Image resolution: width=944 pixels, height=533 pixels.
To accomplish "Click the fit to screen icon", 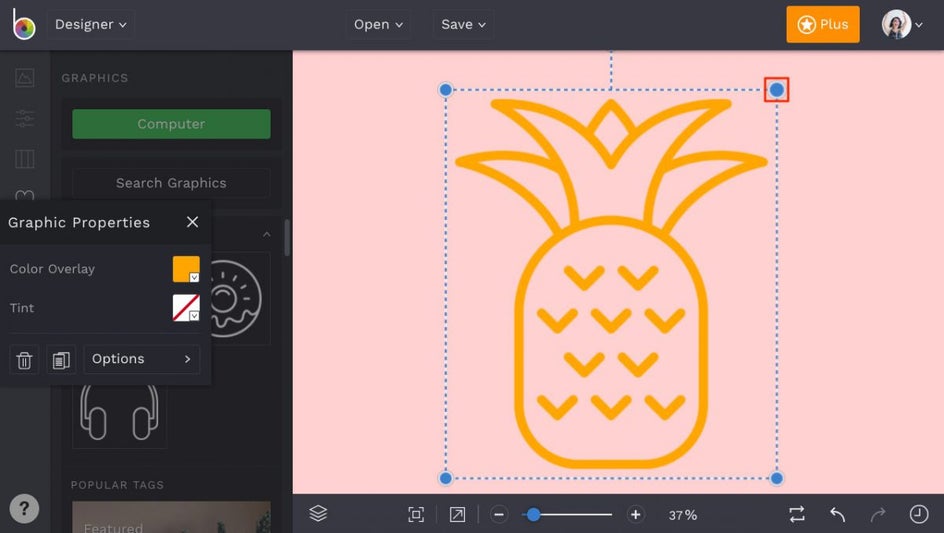I will [x=416, y=514].
